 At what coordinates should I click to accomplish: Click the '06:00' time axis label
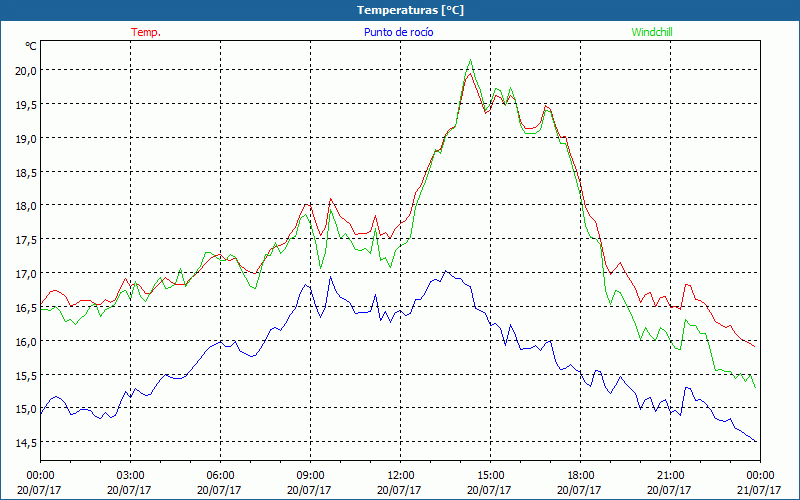point(220,475)
